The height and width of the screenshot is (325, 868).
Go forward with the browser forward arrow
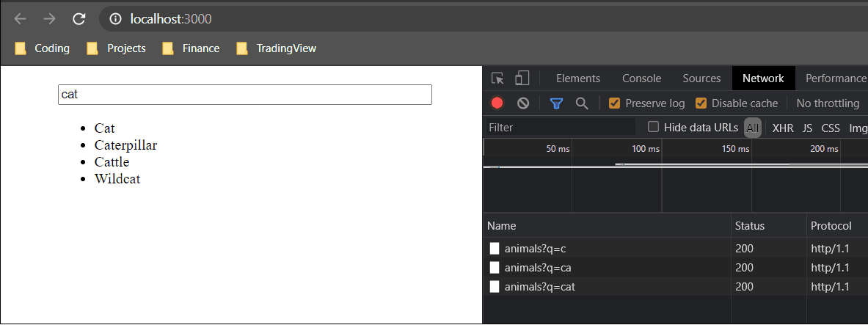point(50,19)
